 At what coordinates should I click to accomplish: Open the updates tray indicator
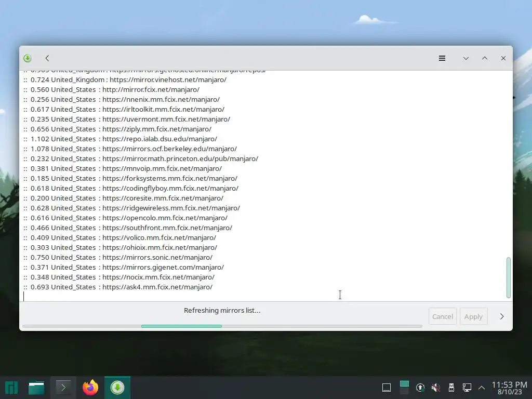420,388
